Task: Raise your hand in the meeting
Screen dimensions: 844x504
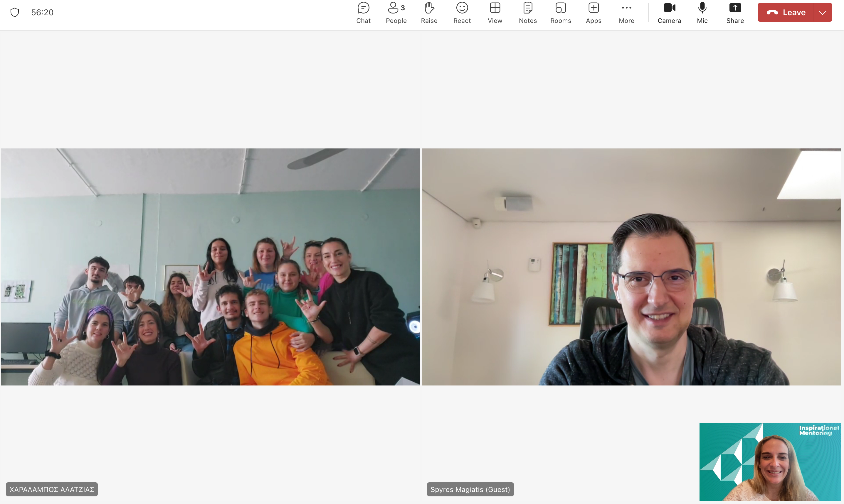Action: tap(429, 13)
